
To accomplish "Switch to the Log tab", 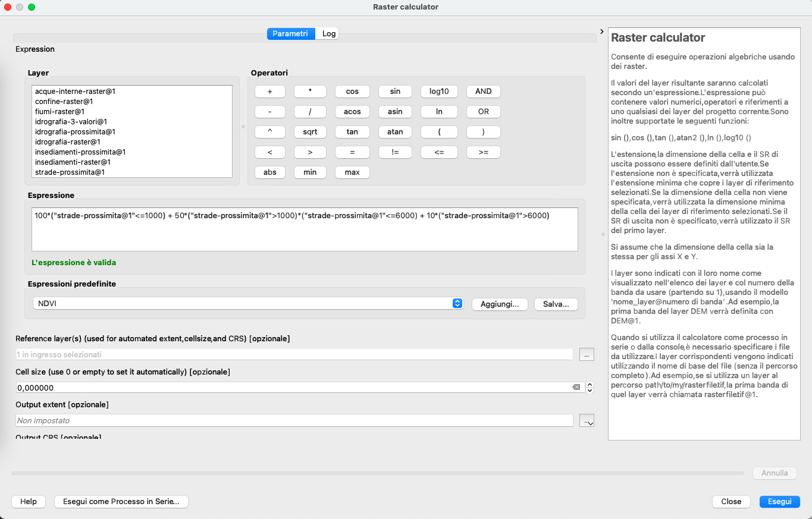I will click(329, 34).
